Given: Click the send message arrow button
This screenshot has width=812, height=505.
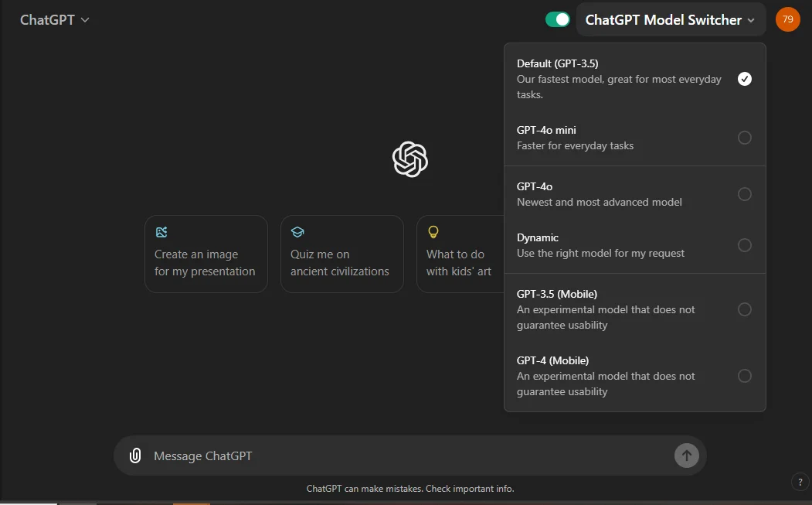Looking at the screenshot, I should pos(686,456).
